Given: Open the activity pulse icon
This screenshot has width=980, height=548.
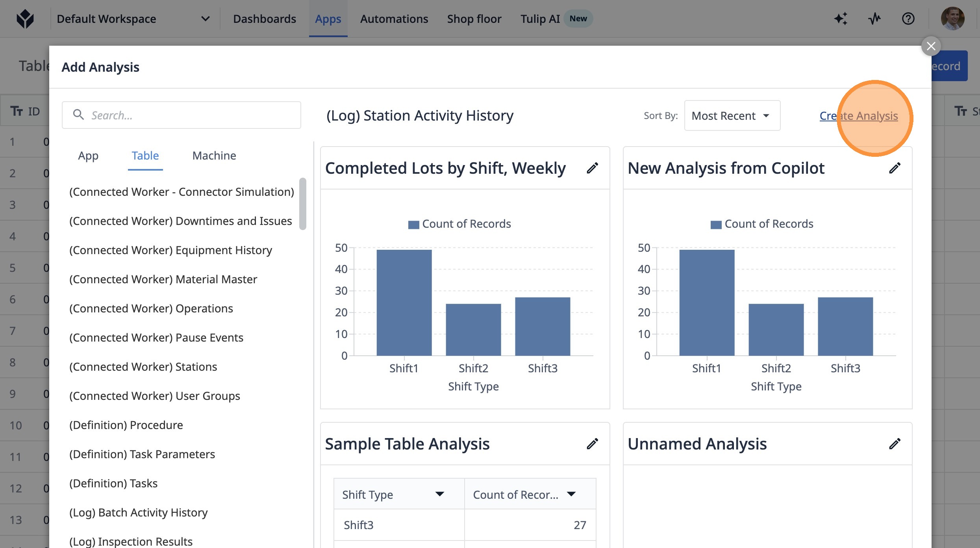Looking at the screenshot, I should [874, 19].
